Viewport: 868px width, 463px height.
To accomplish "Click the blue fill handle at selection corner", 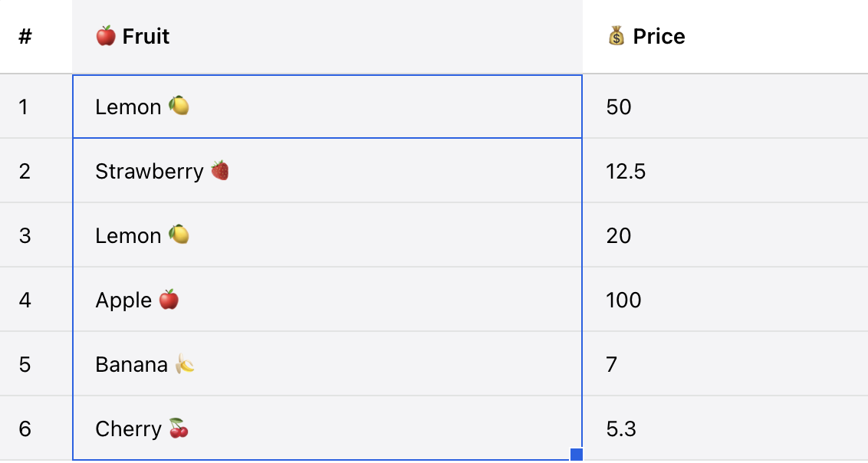I will click(x=577, y=455).
